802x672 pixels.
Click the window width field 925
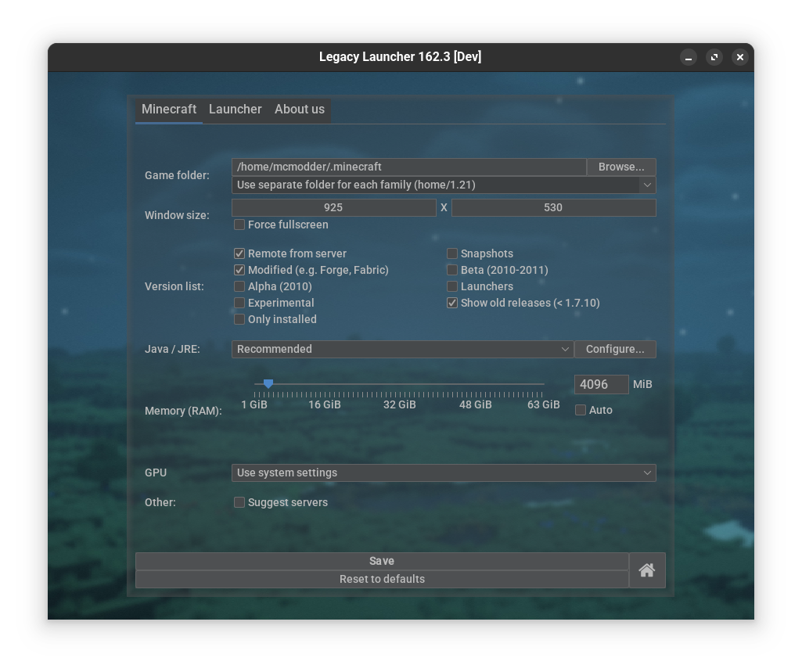333,207
